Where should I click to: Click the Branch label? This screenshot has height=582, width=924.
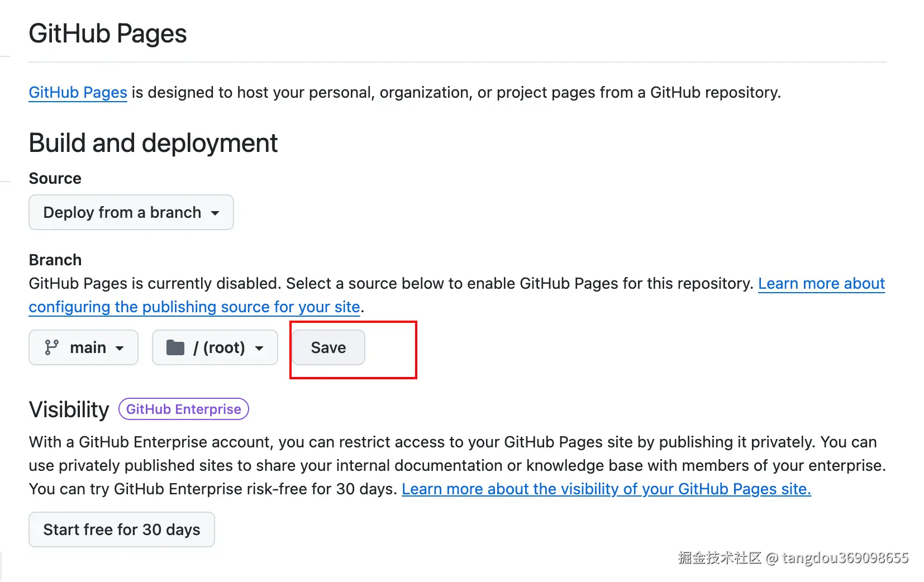click(55, 260)
